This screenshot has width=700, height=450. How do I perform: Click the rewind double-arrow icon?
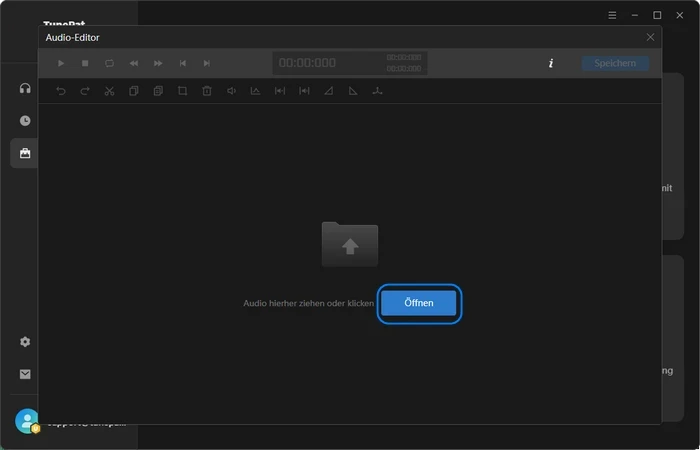click(x=134, y=63)
